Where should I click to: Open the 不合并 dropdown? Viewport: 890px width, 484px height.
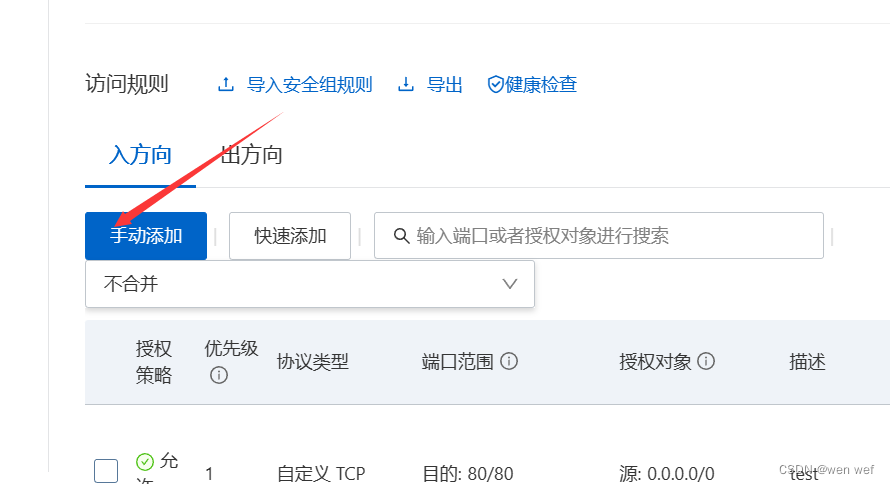coord(310,284)
